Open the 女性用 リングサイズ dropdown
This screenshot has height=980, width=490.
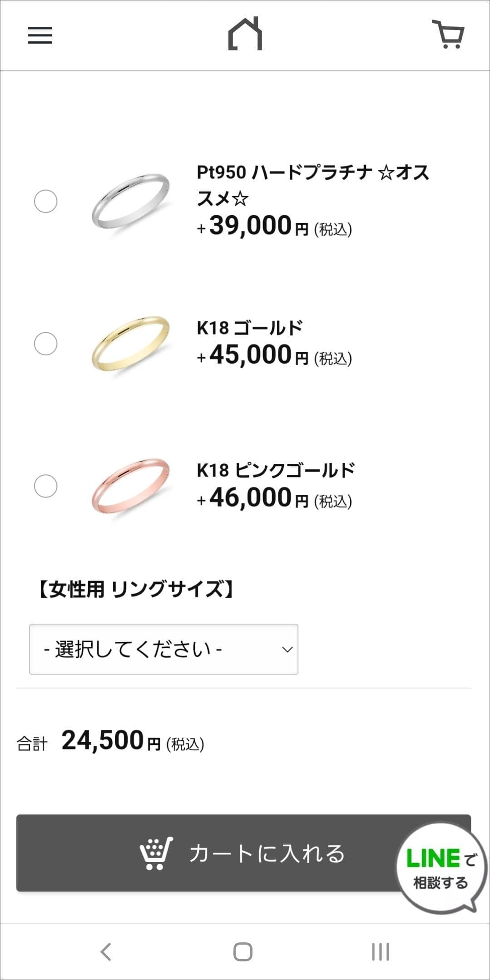pyautogui.click(x=163, y=649)
